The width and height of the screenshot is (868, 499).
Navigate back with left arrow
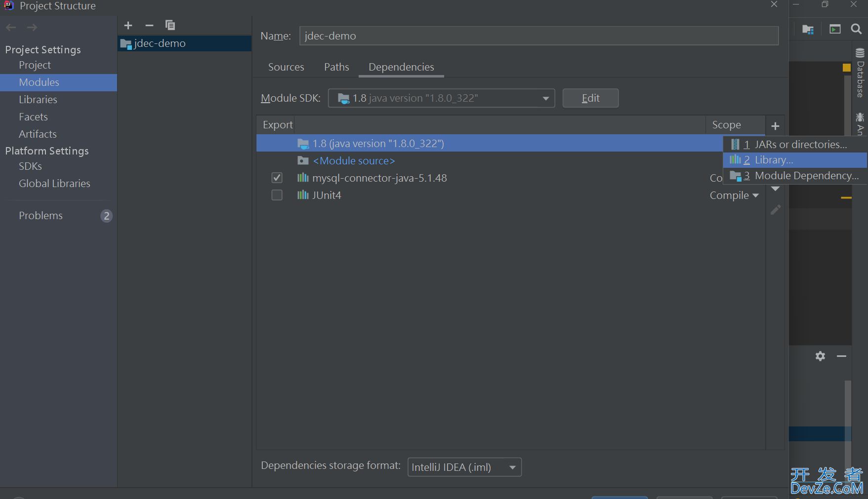(x=11, y=27)
